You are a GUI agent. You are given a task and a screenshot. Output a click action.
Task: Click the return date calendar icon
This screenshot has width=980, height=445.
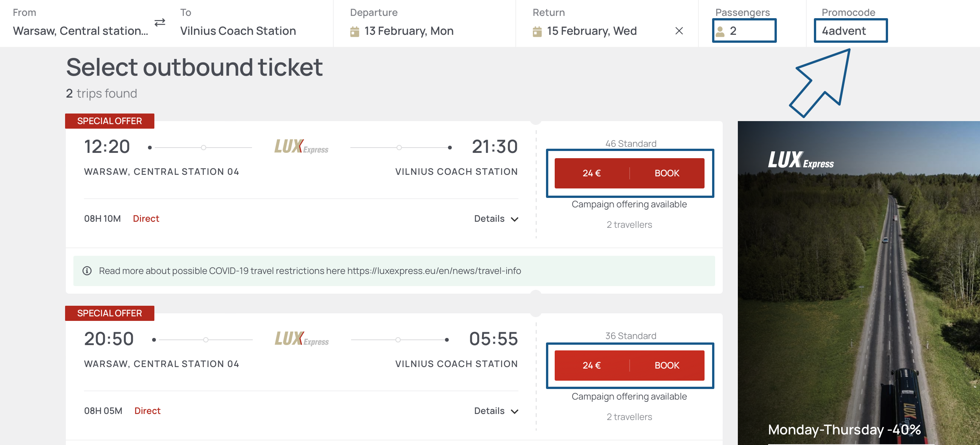(537, 31)
